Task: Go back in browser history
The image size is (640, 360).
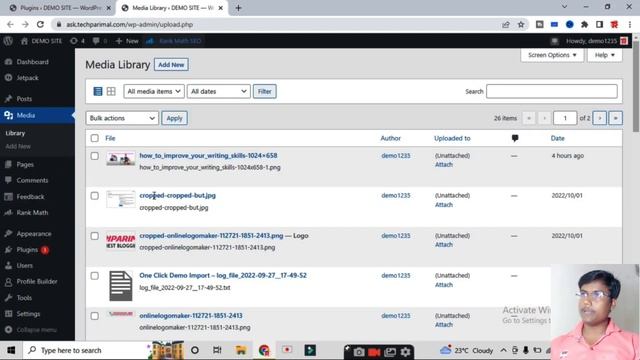Action: [10, 24]
